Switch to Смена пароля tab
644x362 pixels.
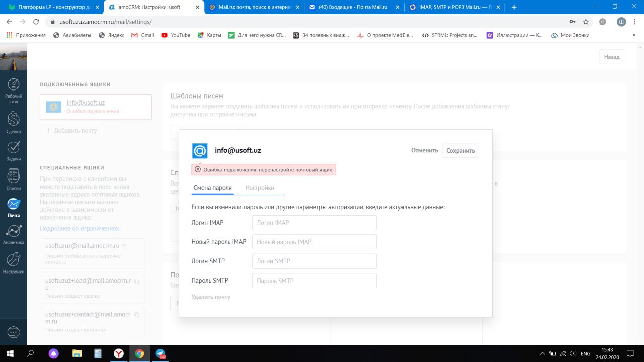pyautogui.click(x=213, y=188)
